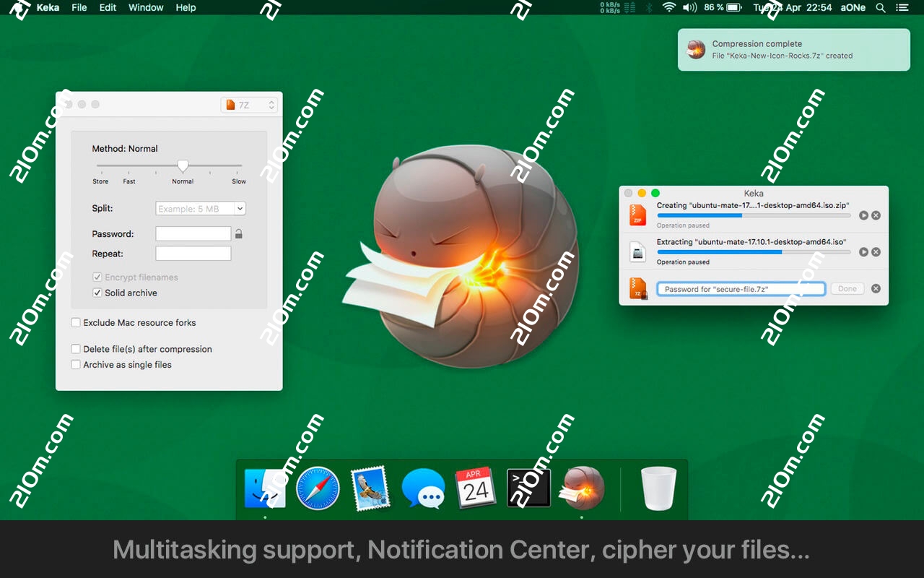Open the Split size dropdown

point(239,208)
